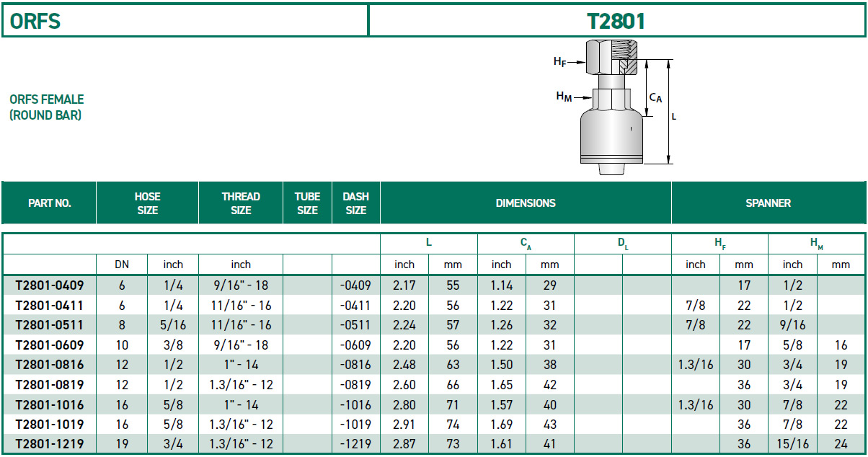Click DN value 10

[122, 345]
